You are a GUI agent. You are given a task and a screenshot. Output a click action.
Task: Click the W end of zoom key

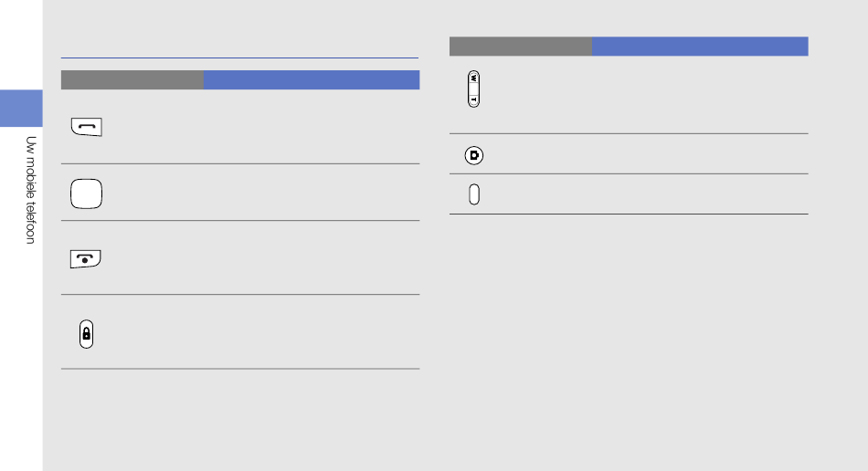474,78
